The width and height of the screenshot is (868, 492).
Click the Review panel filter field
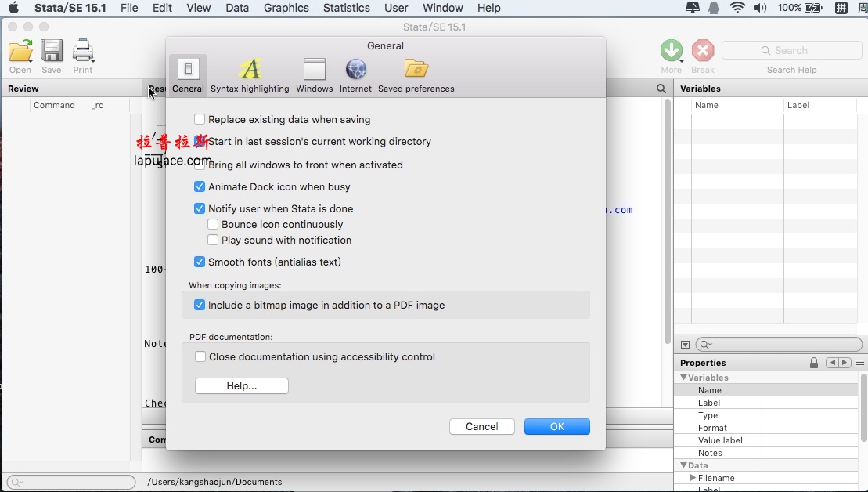pos(71,482)
